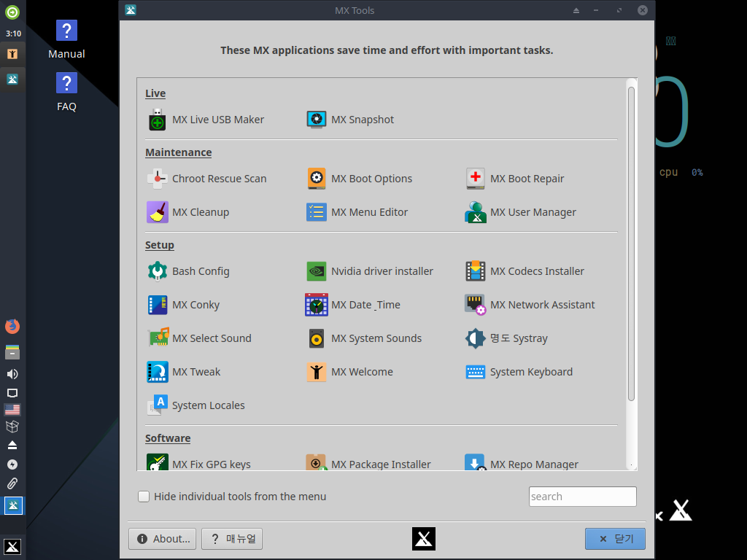Launch System Keyboard icon
Screen dimensions: 747x560
476,372
